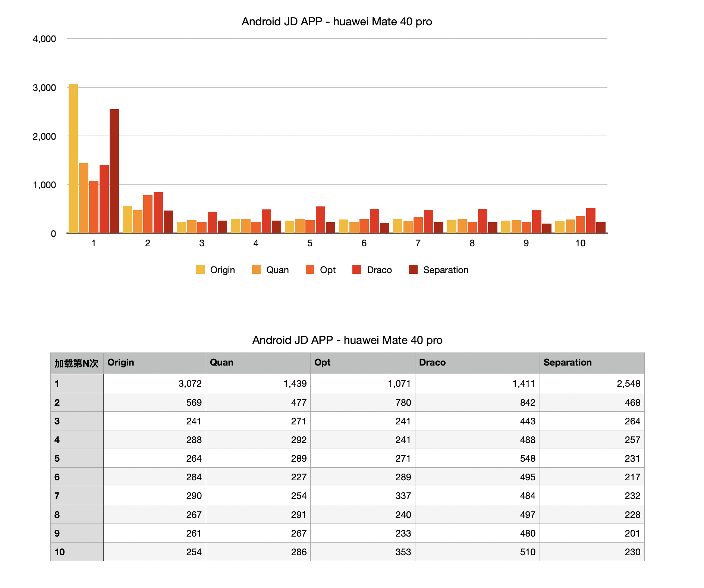Click the x-axis label 6
Viewport: 704px width, 588px height.
tap(364, 243)
